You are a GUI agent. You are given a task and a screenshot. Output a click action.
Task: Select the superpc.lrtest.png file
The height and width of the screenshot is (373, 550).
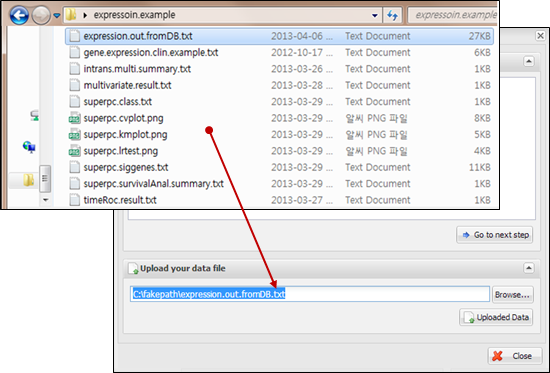click(x=279, y=151)
